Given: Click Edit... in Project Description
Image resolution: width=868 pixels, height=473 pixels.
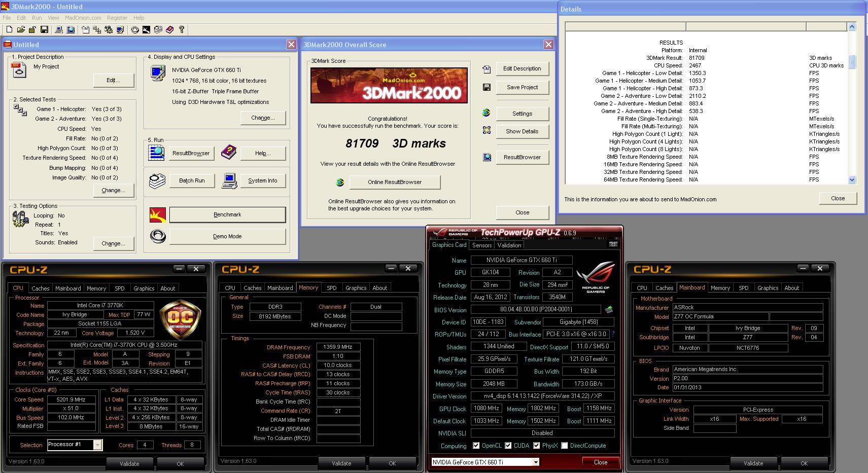Looking at the screenshot, I should [113, 80].
